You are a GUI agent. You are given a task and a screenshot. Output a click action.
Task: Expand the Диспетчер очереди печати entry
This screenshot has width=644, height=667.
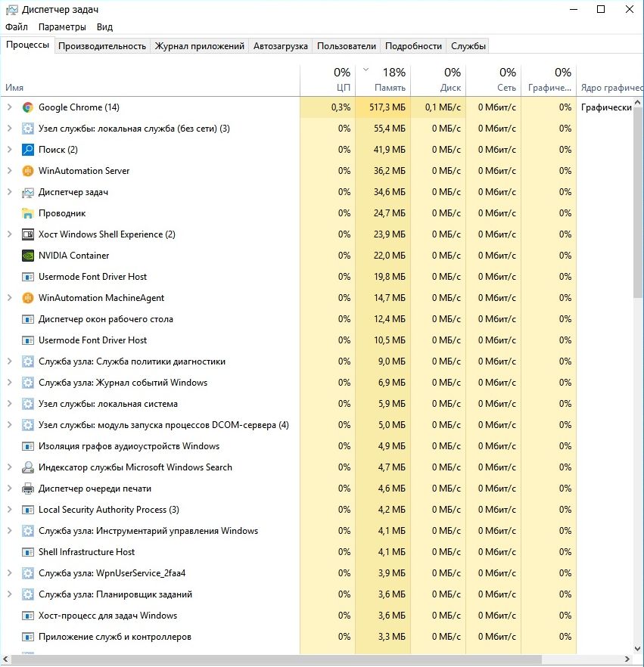pos(9,489)
